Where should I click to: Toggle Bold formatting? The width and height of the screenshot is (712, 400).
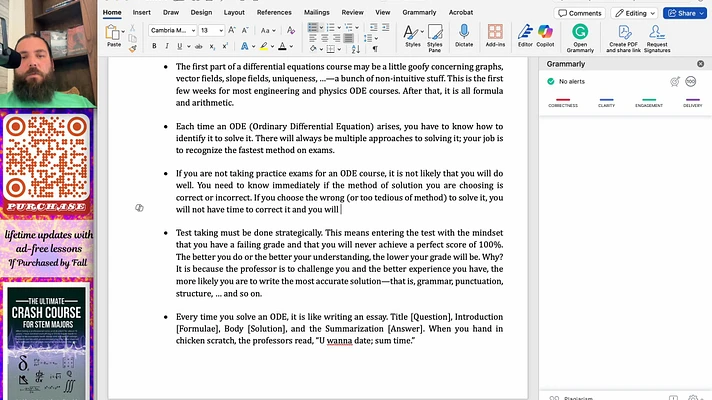pyautogui.click(x=154, y=46)
